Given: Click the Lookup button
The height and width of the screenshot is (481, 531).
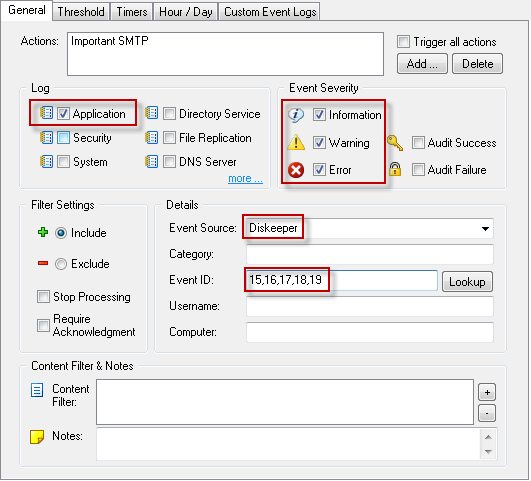Looking at the screenshot, I should pos(467,281).
